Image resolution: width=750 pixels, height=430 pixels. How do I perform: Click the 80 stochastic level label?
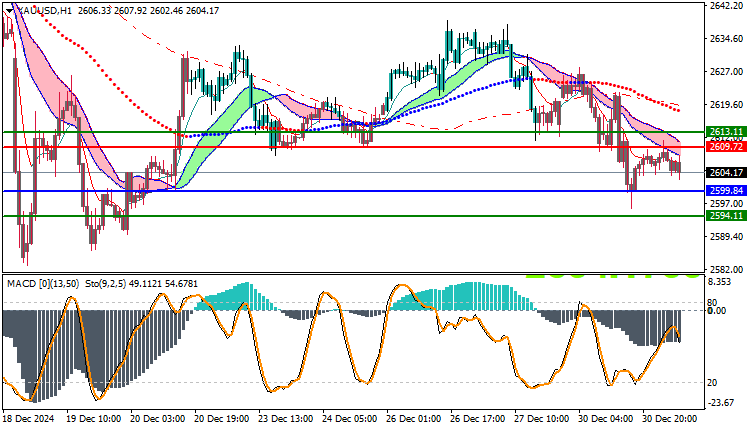[x=712, y=302]
